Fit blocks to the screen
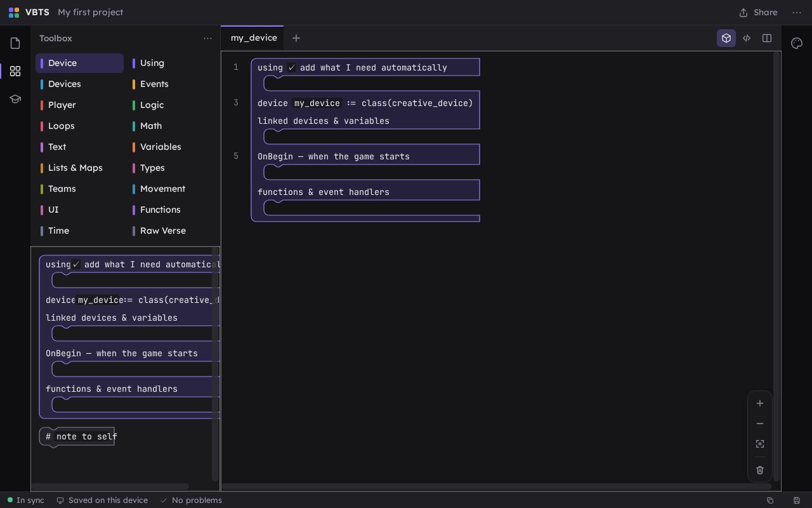 [x=760, y=444]
